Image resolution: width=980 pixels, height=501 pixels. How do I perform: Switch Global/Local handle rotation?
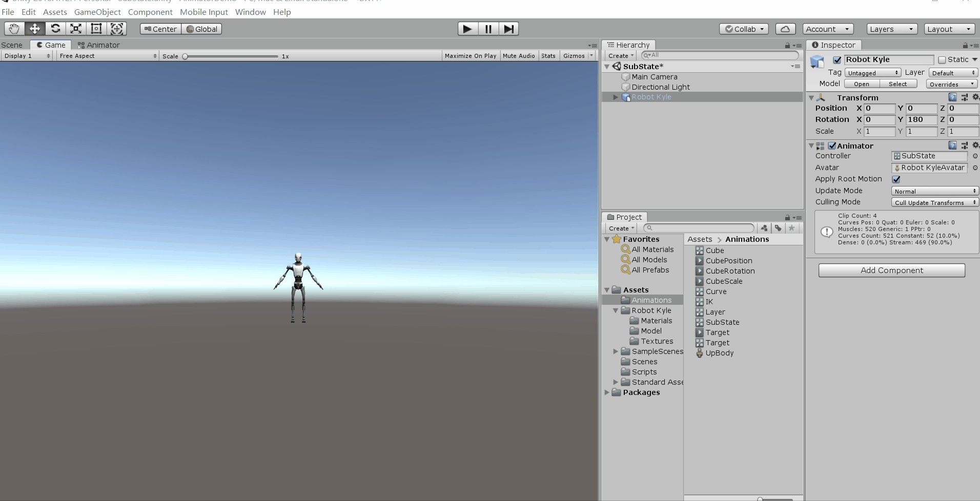coord(201,29)
